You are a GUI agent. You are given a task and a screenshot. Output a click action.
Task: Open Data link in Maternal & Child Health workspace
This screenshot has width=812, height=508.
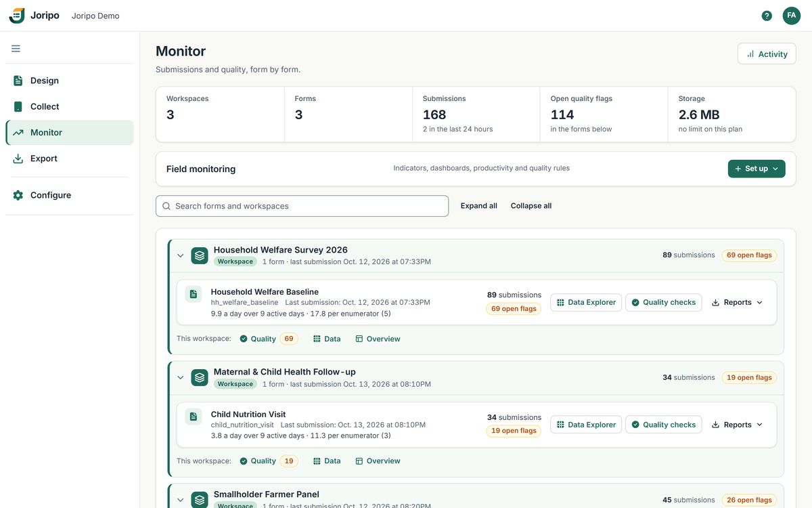click(327, 461)
